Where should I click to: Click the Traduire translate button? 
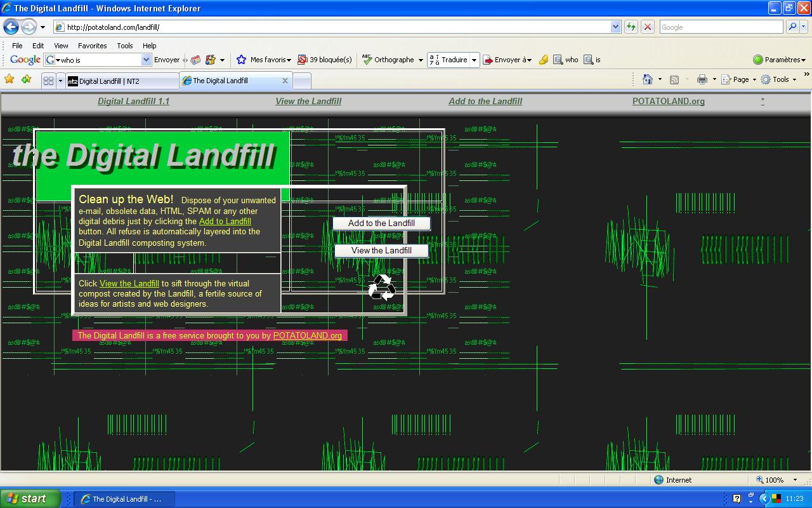click(449, 60)
